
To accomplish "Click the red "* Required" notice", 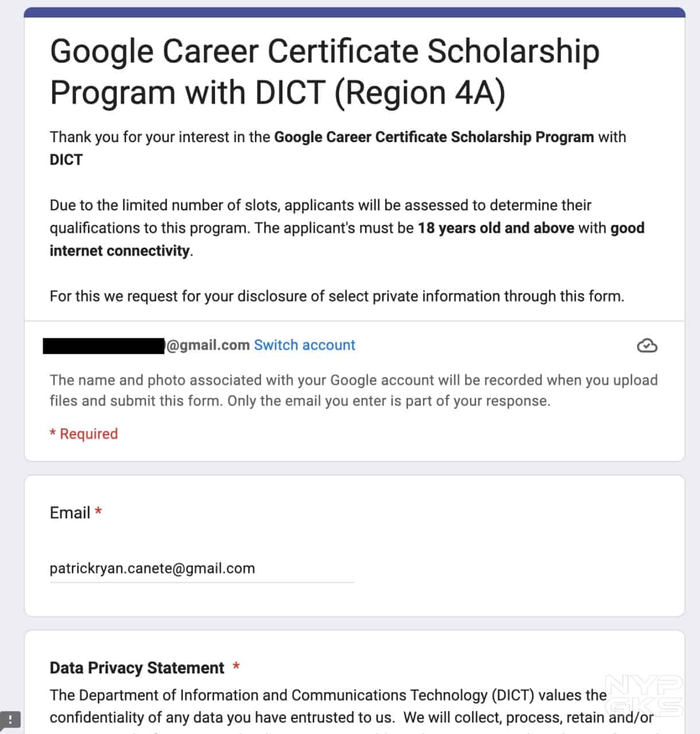I will [x=84, y=434].
